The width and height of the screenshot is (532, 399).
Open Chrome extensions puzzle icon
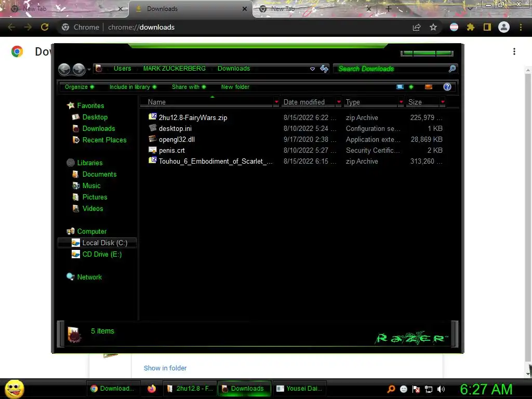click(x=470, y=27)
